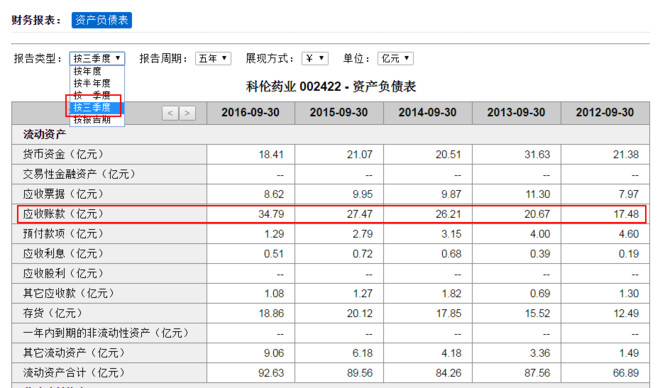
Task: Click the 应收账款（亿元）row label
Action: (x=63, y=214)
